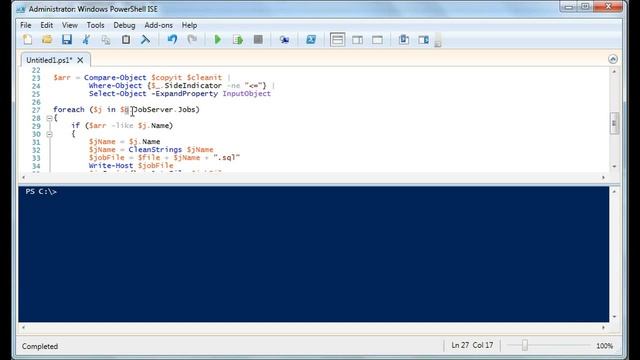640x360 pixels.
Task: Redo the last undone edit
Action: [x=192, y=40]
